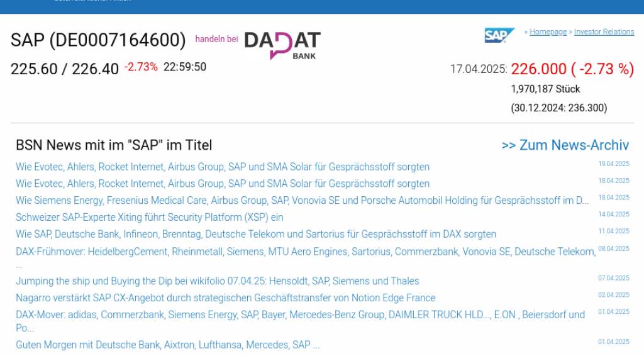Open DAX-Mover adidas, Commerzbank article

300,314
